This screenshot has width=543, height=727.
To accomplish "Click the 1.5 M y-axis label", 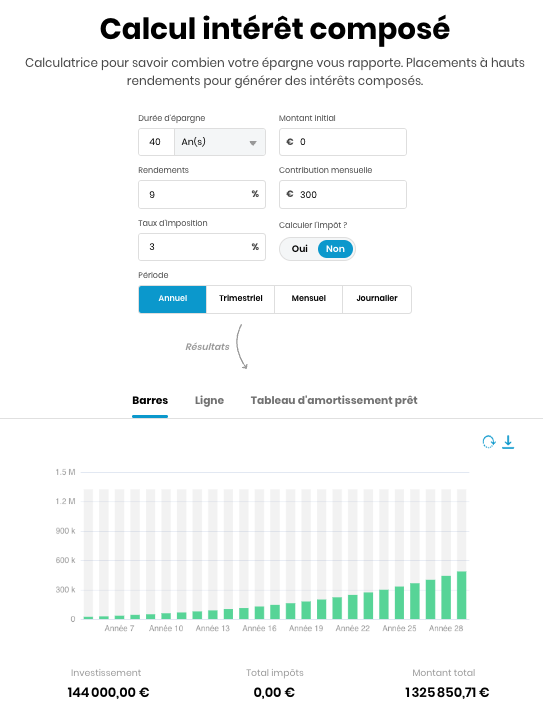I will [x=65, y=472].
